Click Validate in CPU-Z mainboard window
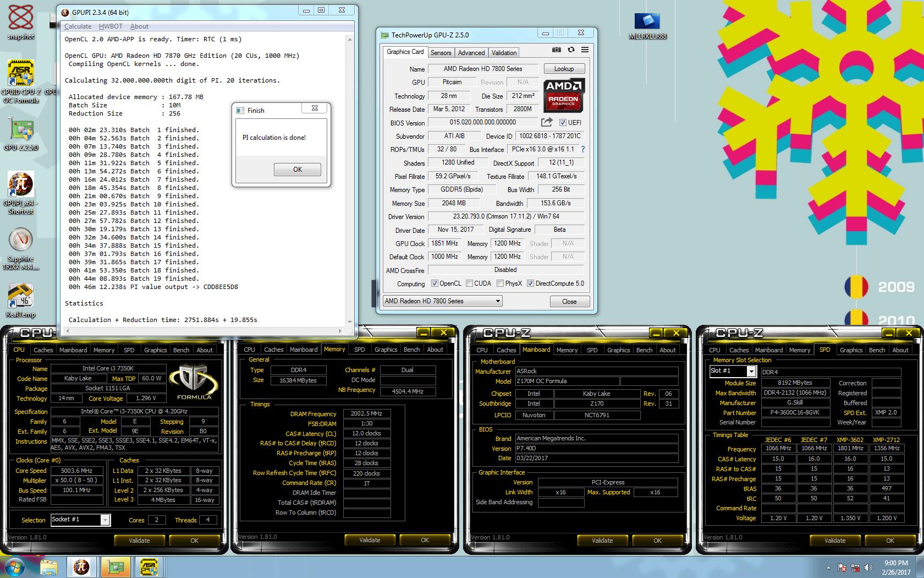Viewport: 924px width, 578px height. coord(602,541)
